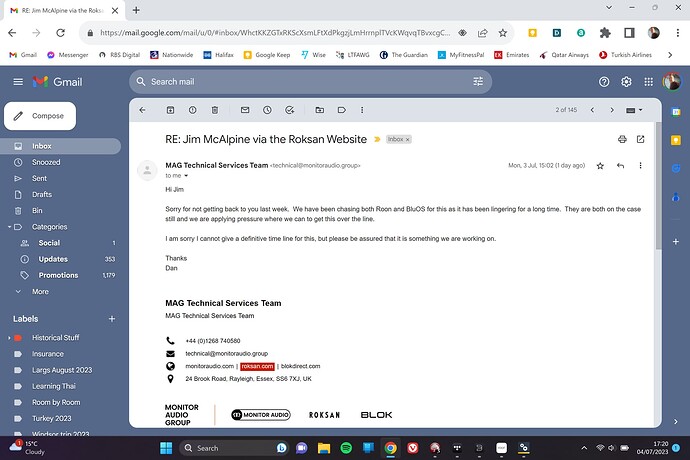The width and height of the screenshot is (690, 460).
Task: Expand the 'to me' recipient details
Action: [x=186, y=175]
